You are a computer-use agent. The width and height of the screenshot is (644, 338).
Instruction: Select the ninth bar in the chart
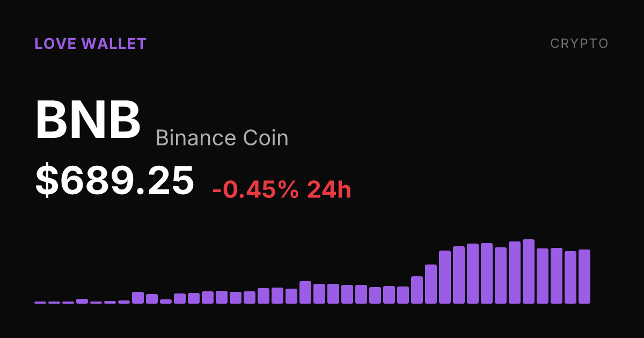(152, 299)
